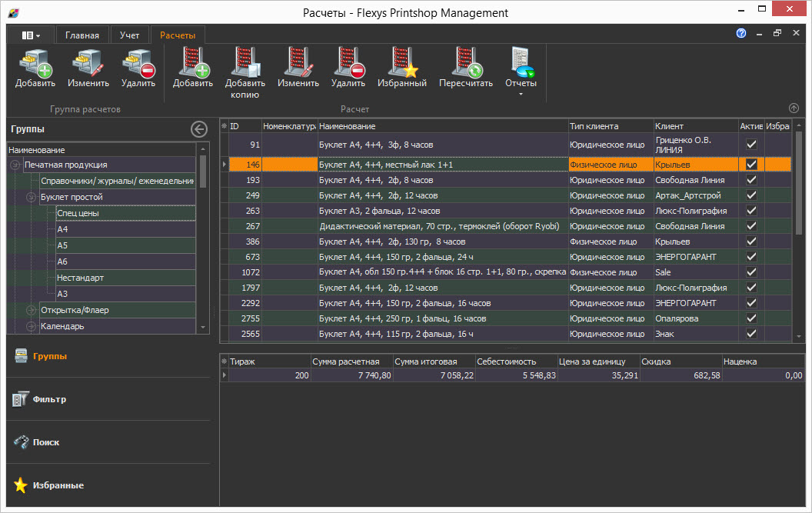Click Изменить in the Расчет ribbon section
Image resolution: width=812 pixels, height=513 pixels.
click(x=298, y=69)
